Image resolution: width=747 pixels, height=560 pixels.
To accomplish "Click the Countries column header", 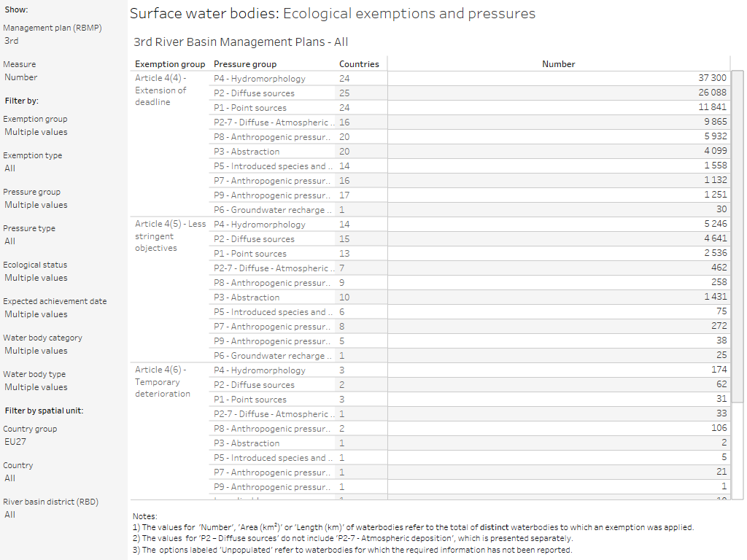I will [359, 64].
